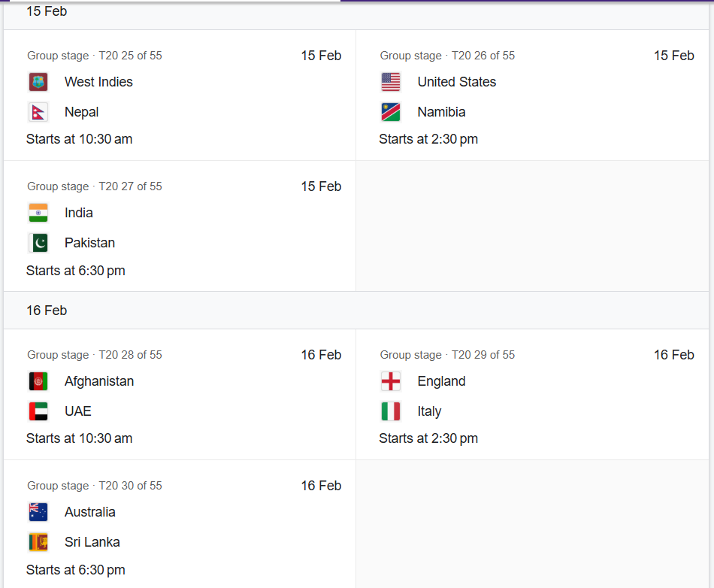Click the Afghanistan flag icon
Viewport: 714px width, 588px height.
tap(38, 381)
